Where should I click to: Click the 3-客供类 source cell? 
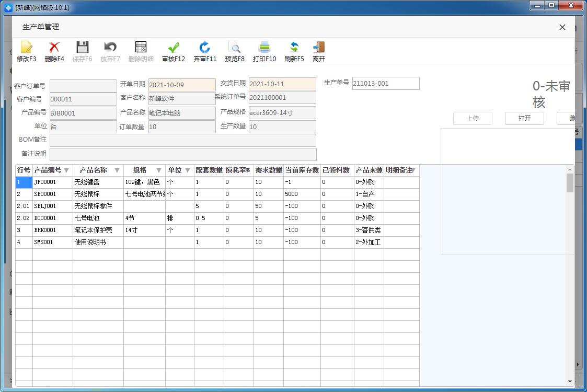pos(369,230)
